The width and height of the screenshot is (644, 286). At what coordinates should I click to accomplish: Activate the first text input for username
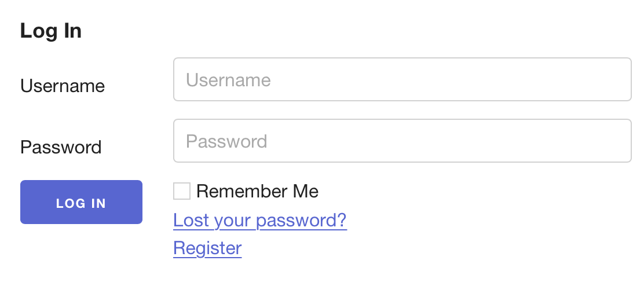[402, 79]
